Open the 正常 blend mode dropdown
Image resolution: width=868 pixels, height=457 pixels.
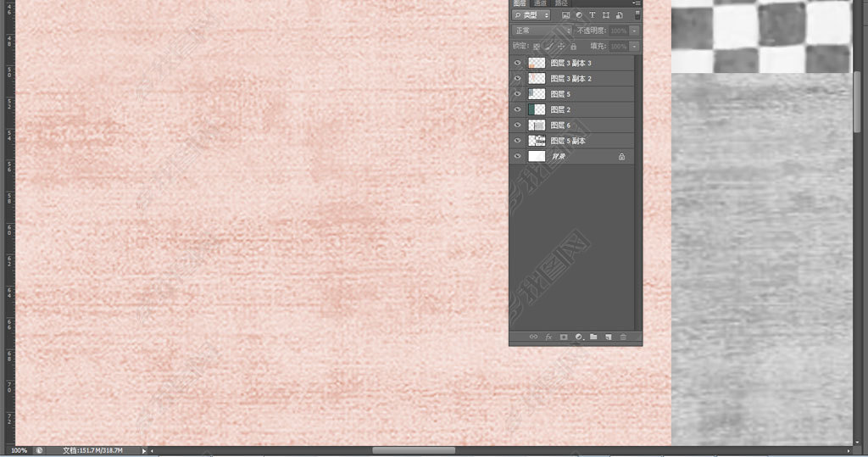(x=542, y=31)
